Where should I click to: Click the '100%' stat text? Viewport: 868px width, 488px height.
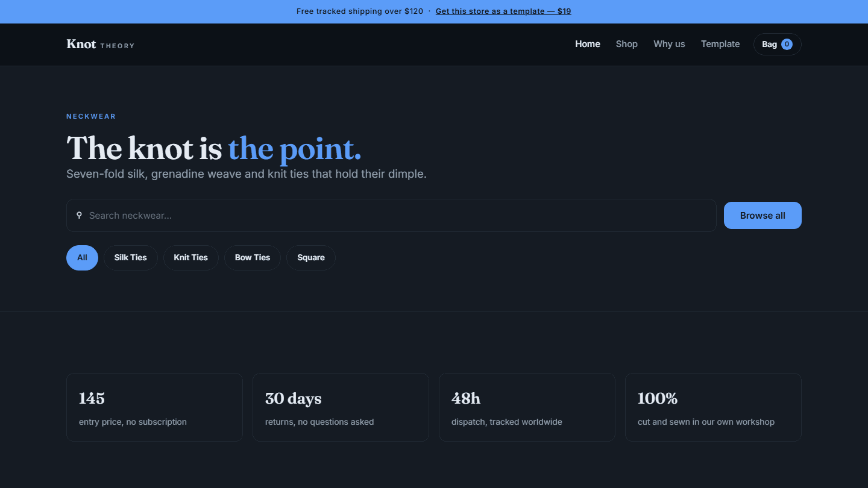tap(658, 398)
